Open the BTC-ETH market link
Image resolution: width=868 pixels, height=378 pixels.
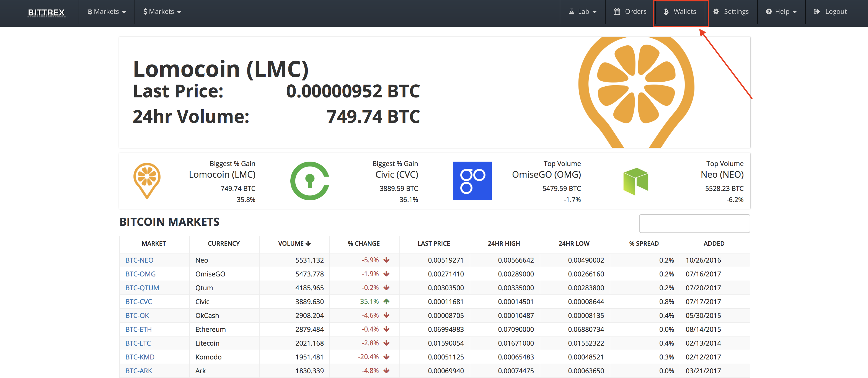coord(138,329)
